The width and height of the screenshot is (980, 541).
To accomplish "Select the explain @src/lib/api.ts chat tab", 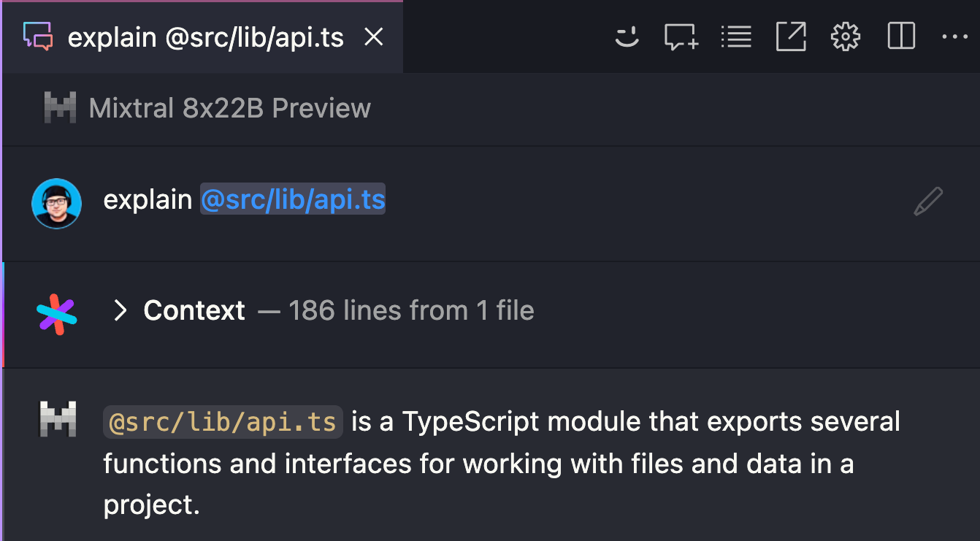I will point(202,37).
